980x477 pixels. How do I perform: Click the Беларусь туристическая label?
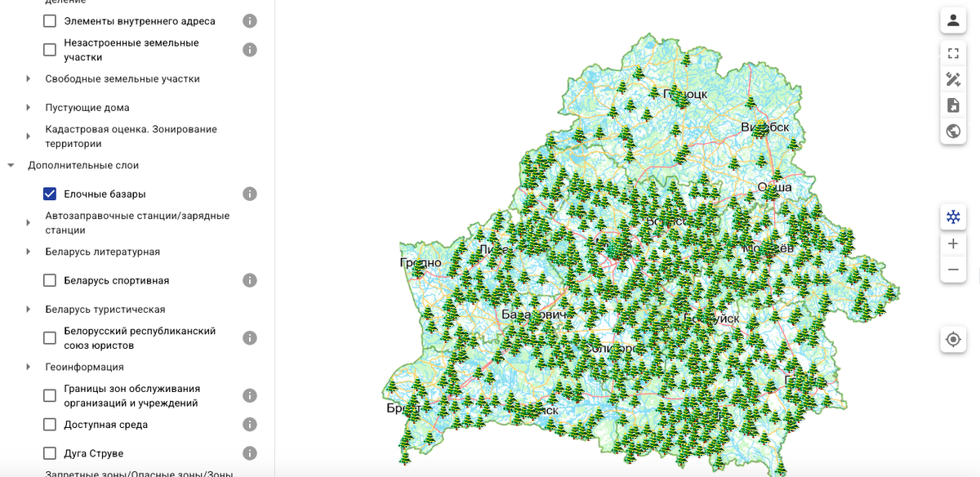coord(105,310)
